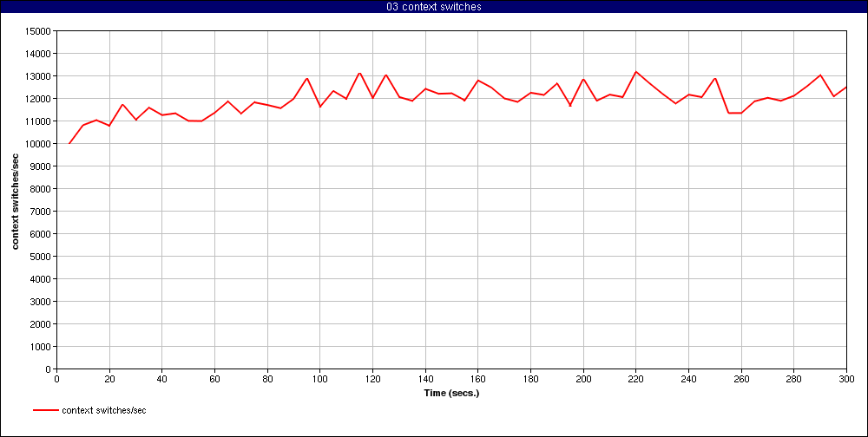Click the '03 context switches' chart title
Image resolution: width=868 pixels, height=437 pixels.
[434, 7]
